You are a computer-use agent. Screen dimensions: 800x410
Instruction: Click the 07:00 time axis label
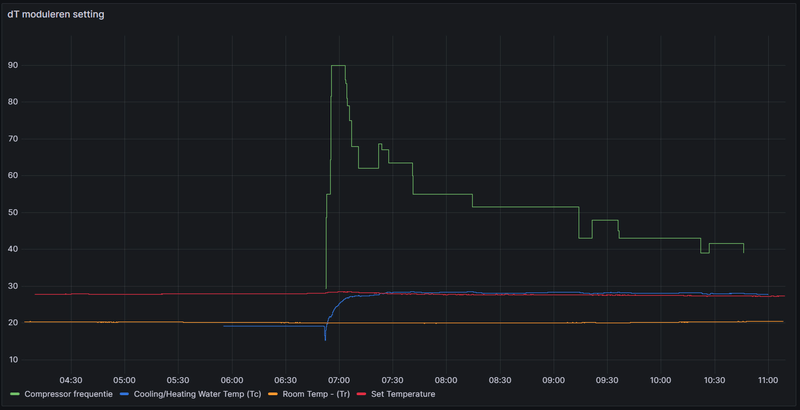click(x=339, y=380)
